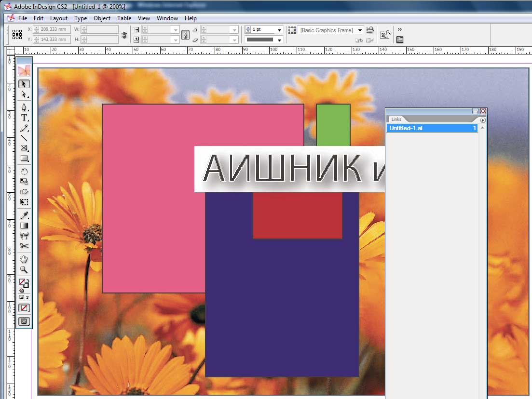This screenshot has height=399, width=532.
Task: Expand the control bar double chevron
Action: [x=400, y=29]
